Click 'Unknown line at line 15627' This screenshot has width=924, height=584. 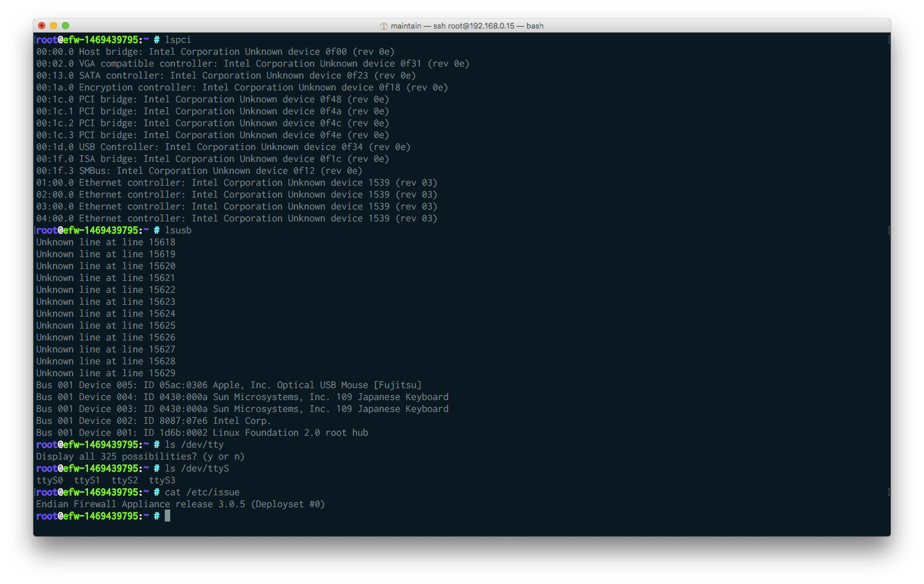pyautogui.click(x=106, y=349)
